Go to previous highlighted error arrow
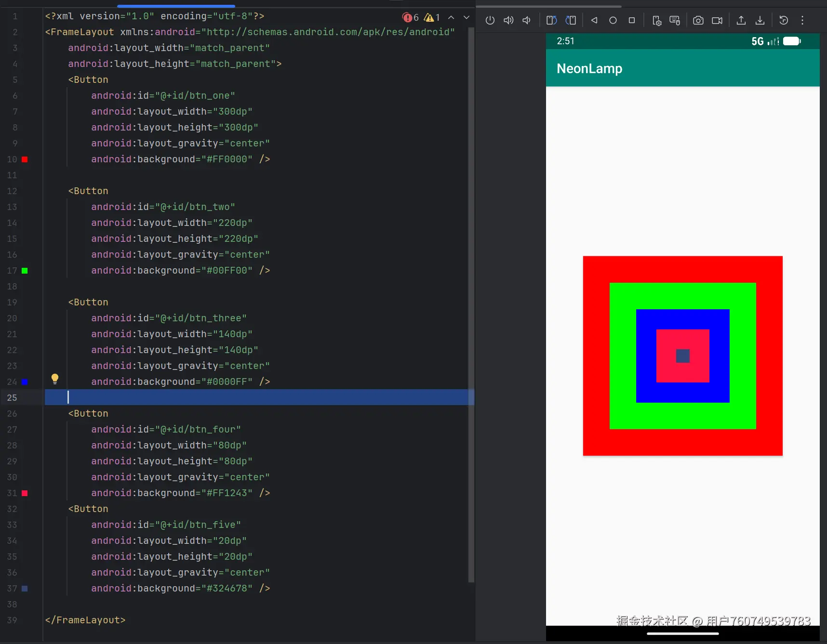827x644 pixels. [451, 17]
